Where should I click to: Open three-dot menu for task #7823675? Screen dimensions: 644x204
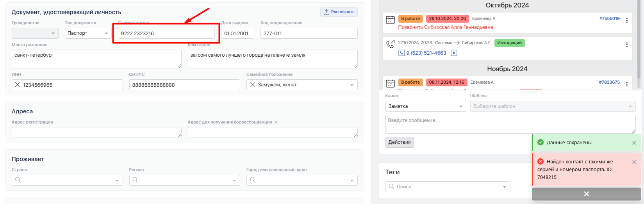[627, 84]
